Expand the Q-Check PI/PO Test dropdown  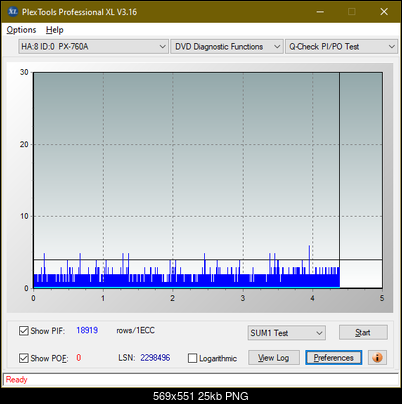click(x=341, y=47)
